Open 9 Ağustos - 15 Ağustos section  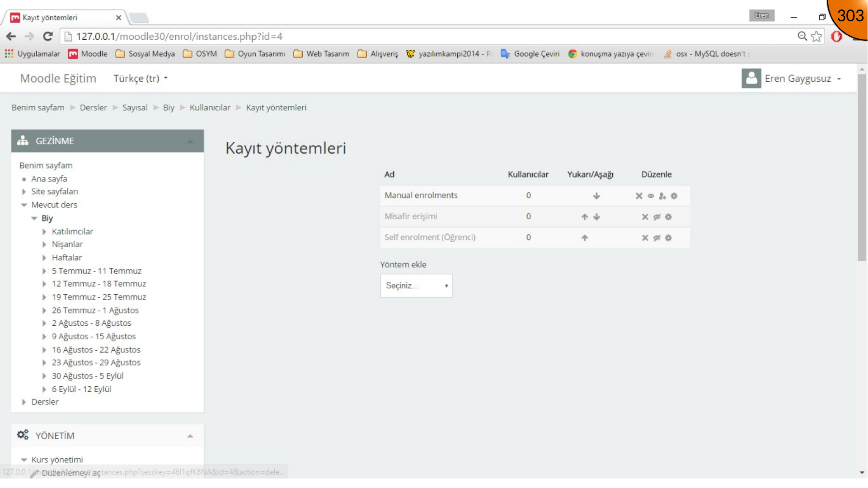coord(94,337)
